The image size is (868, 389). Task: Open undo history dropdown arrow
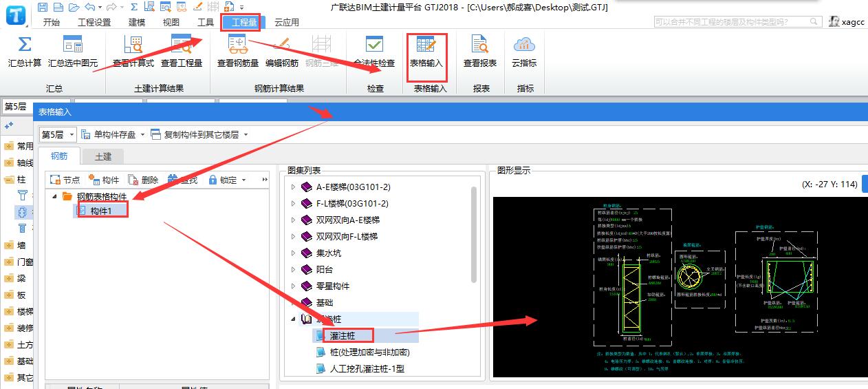coord(100,8)
